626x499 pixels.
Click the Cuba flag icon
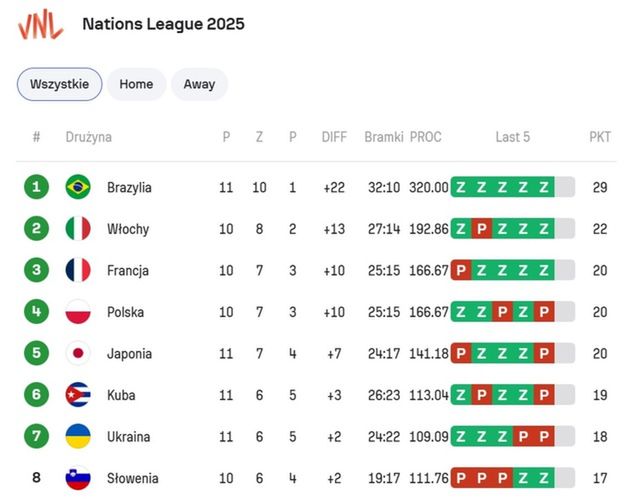click(x=78, y=394)
